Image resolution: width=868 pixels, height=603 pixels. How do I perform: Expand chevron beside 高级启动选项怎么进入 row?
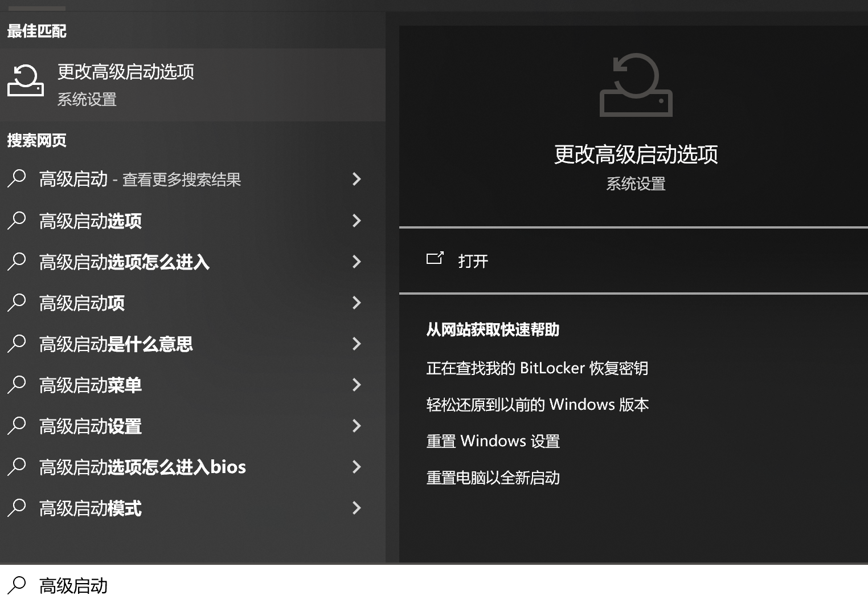click(357, 262)
